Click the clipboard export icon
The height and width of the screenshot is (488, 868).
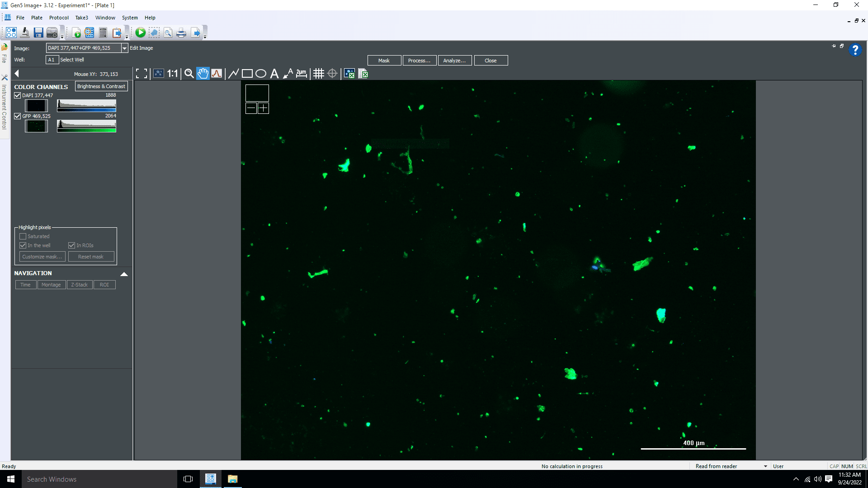click(117, 33)
